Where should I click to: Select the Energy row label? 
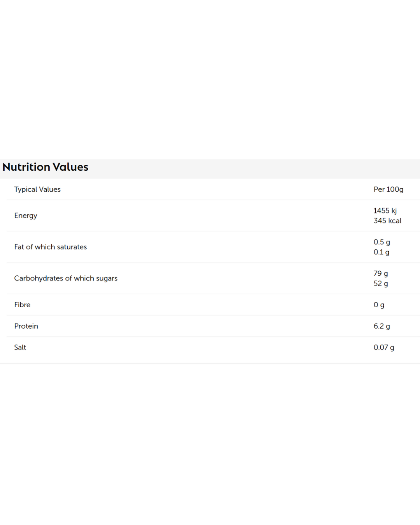coord(26,215)
